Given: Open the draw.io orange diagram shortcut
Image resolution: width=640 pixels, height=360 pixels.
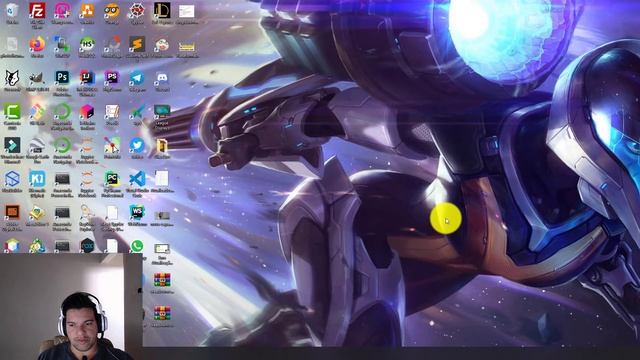Looking at the screenshot, I should point(87,11).
